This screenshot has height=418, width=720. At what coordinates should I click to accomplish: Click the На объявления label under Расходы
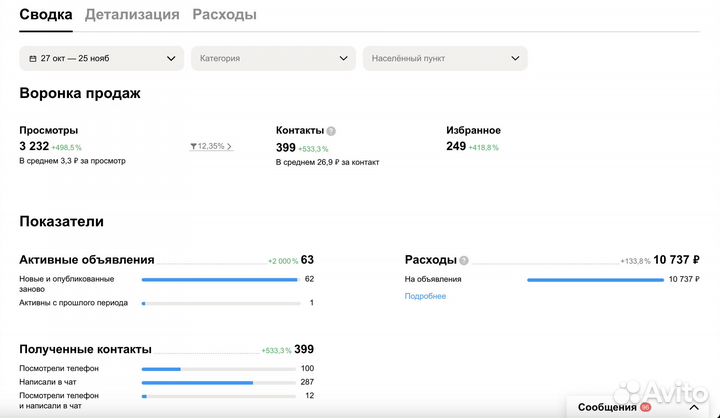click(x=433, y=279)
